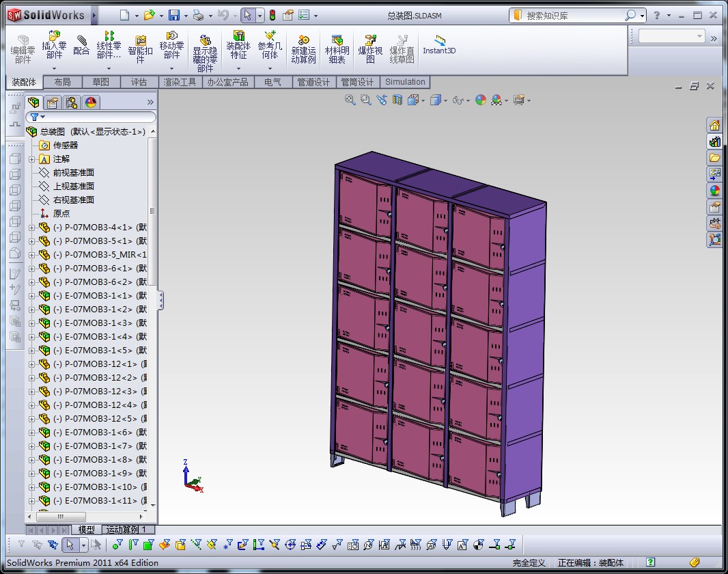Select 上视基准面 top plane in tree

point(73,187)
